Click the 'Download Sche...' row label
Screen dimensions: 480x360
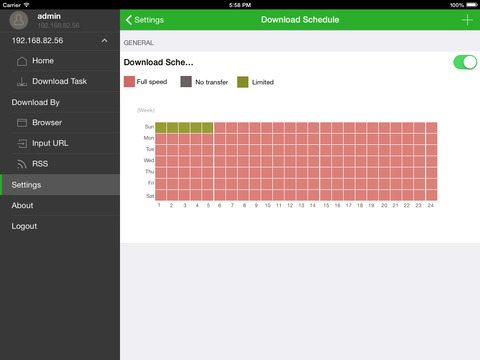(158, 62)
